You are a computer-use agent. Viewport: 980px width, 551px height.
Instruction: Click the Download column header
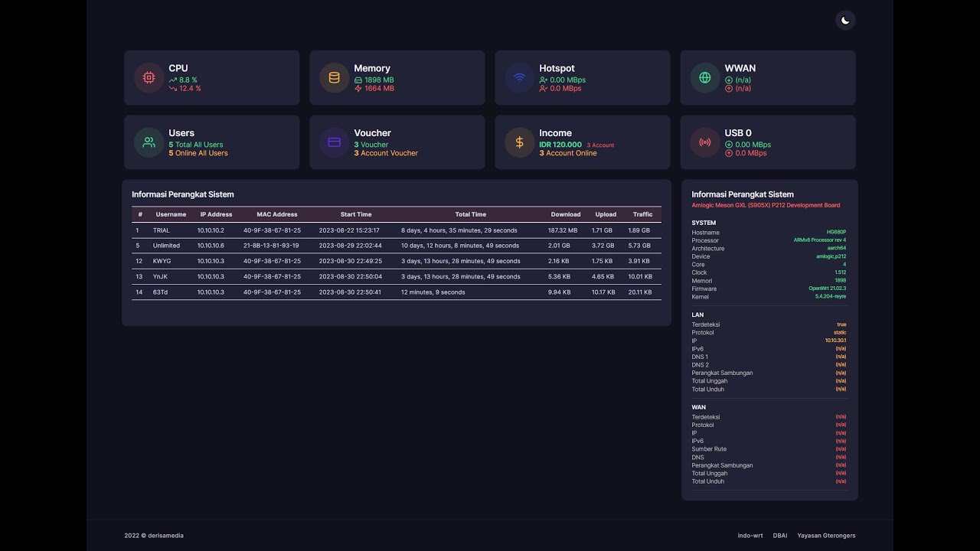pyautogui.click(x=566, y=214)
